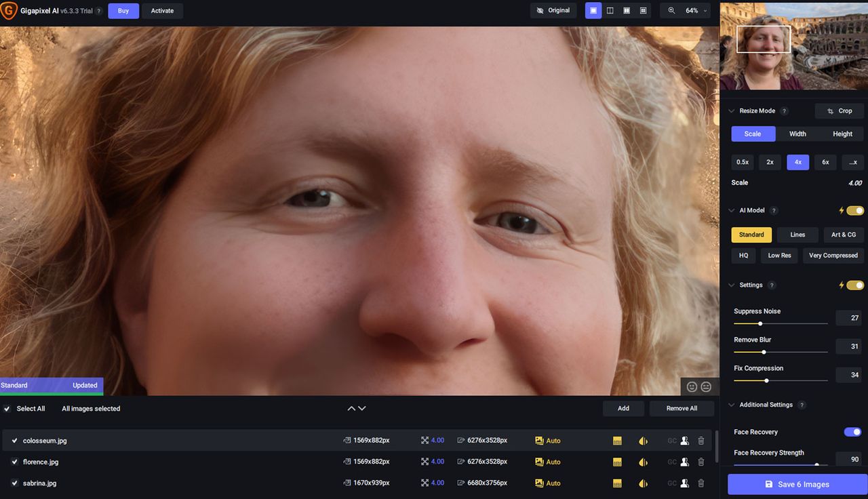
Task: Open the Additional Settings help icon
Action: pos(802,405)
